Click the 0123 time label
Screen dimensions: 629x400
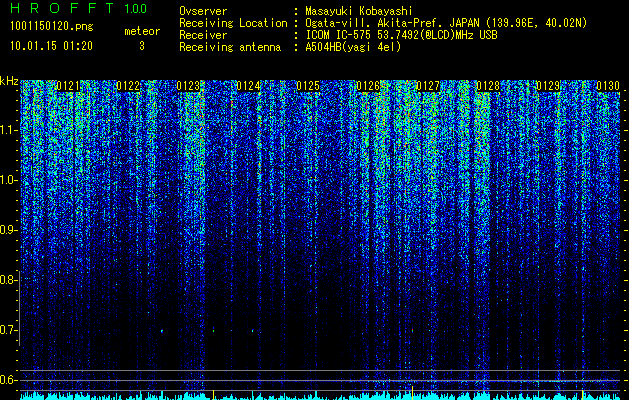(x=188, y=86)
